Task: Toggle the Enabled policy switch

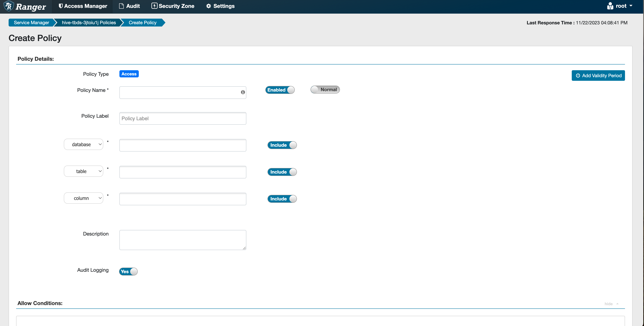Action: click(x=280, y=90)
